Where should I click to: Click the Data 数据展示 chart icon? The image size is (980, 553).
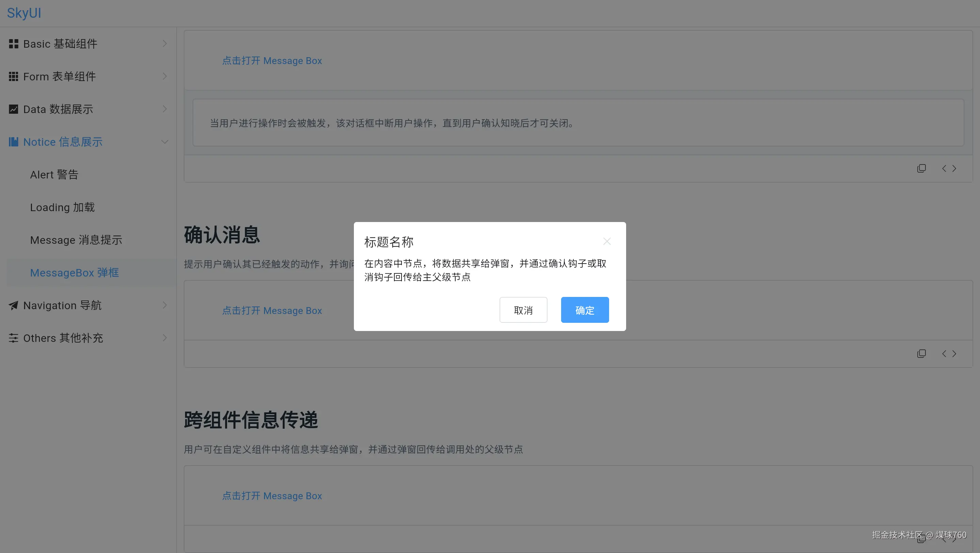click(13, 109)
